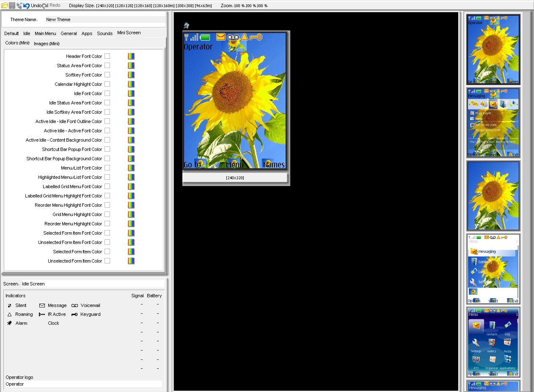Image resolution: width=534 pixels, height=392 pixels.
Task: Open the Sounds tab
Action: (x=105, y=33)
